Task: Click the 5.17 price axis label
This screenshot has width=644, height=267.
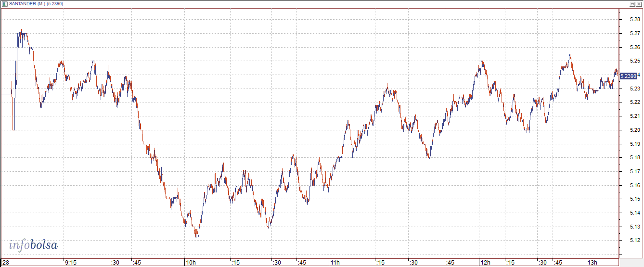Action: (x=634, y=171)
